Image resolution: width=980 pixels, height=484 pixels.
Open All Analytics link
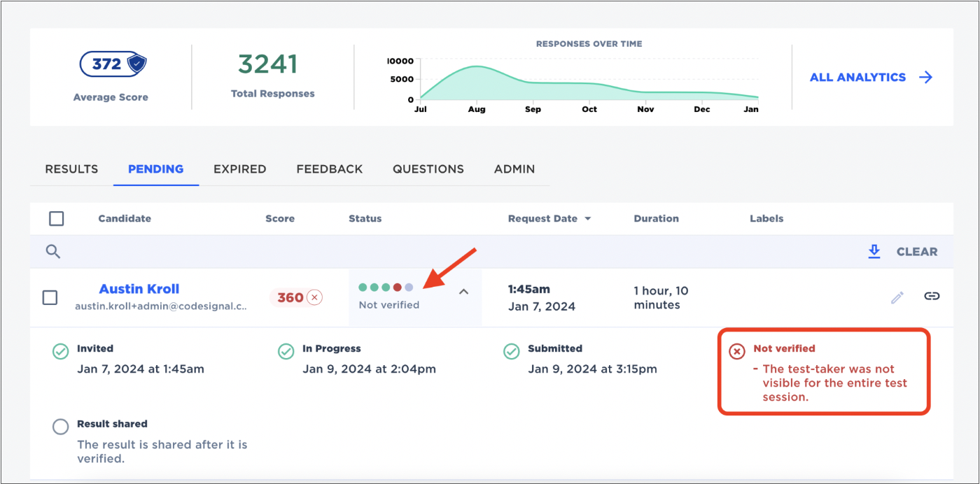[x=857, y=78]
